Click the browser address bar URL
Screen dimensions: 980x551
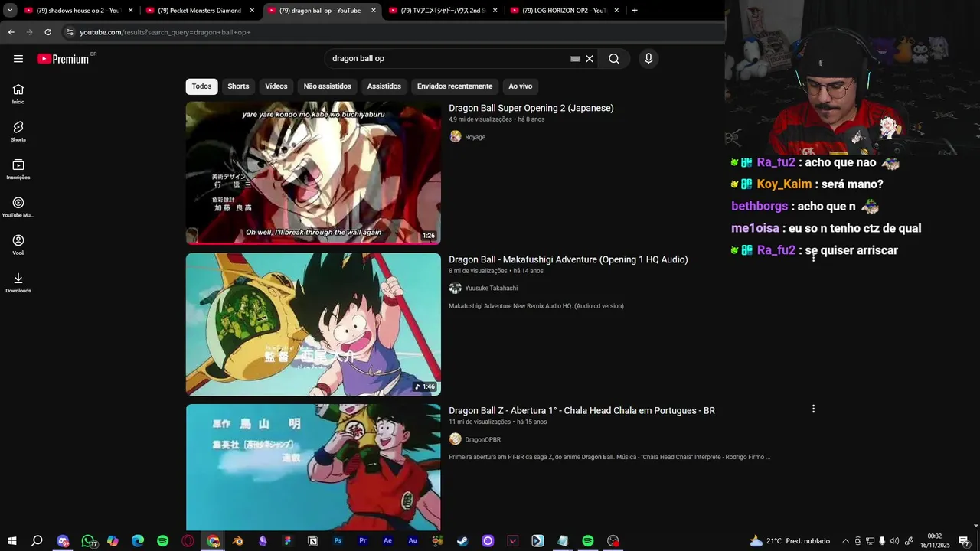165,32
